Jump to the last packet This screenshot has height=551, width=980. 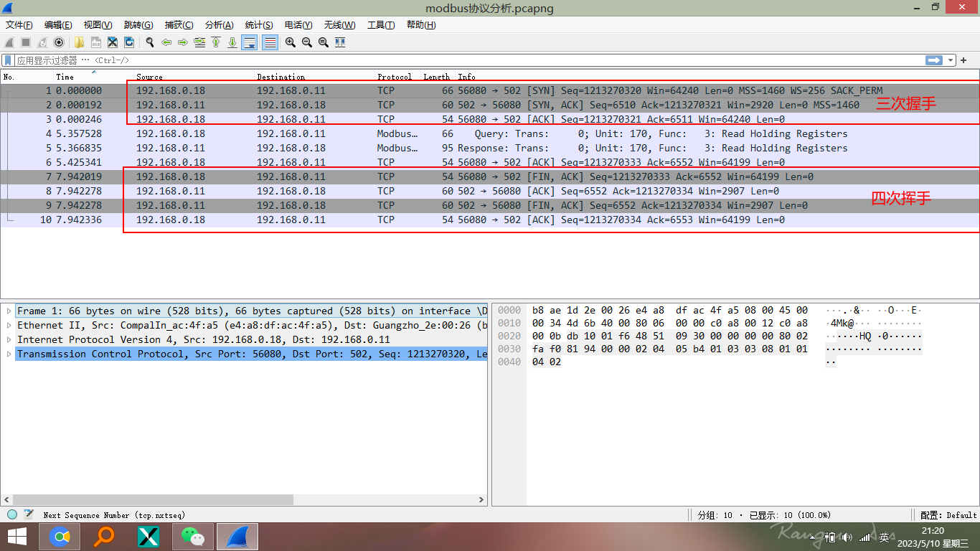[232, 42]
